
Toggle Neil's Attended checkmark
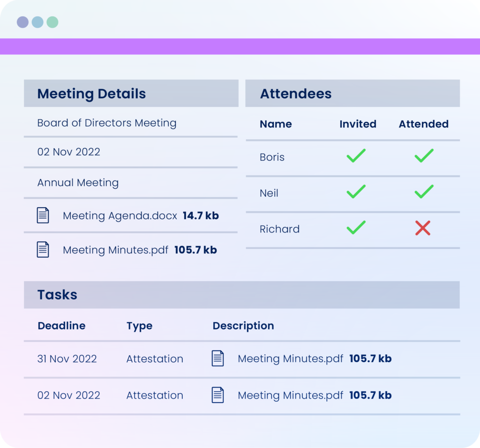[x=424, y=192]
